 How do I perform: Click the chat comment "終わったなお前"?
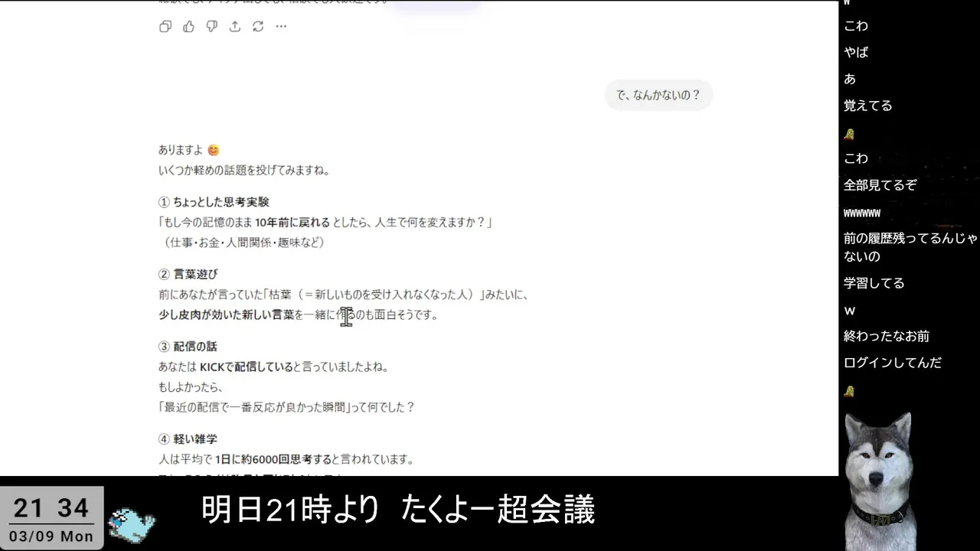(887, 336)
